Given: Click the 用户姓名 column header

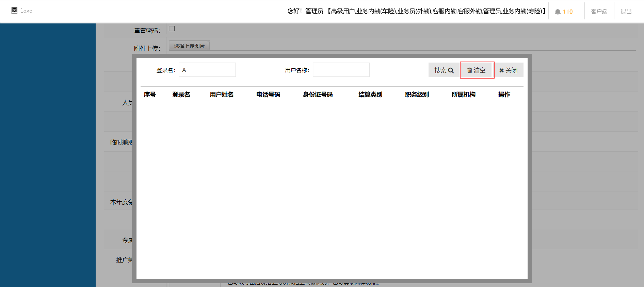Looking at the screenshot, I should [x=222, y=95].
